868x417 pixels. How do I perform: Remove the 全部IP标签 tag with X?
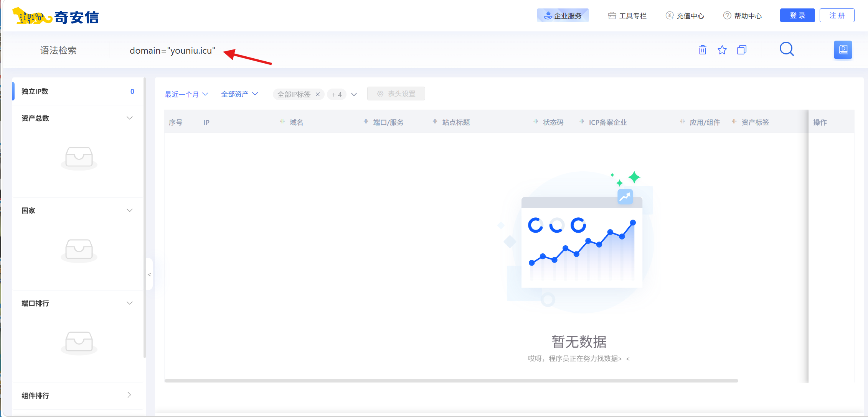coord(318,94)
